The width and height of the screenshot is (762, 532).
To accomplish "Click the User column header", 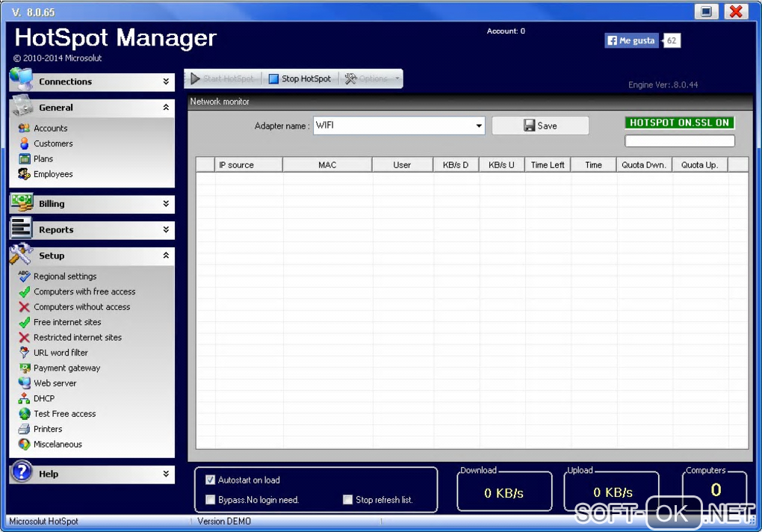I will [403, 164].
